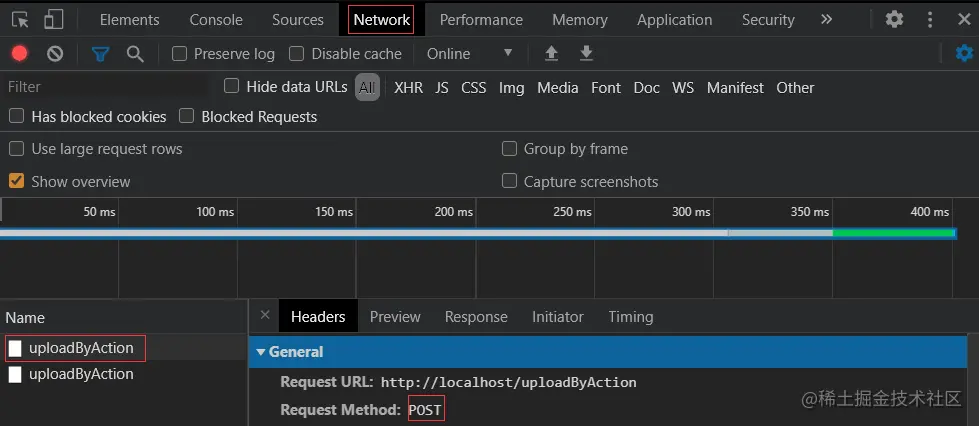
Task: Open the Online throttling dropdown
Action: [470, 54]
